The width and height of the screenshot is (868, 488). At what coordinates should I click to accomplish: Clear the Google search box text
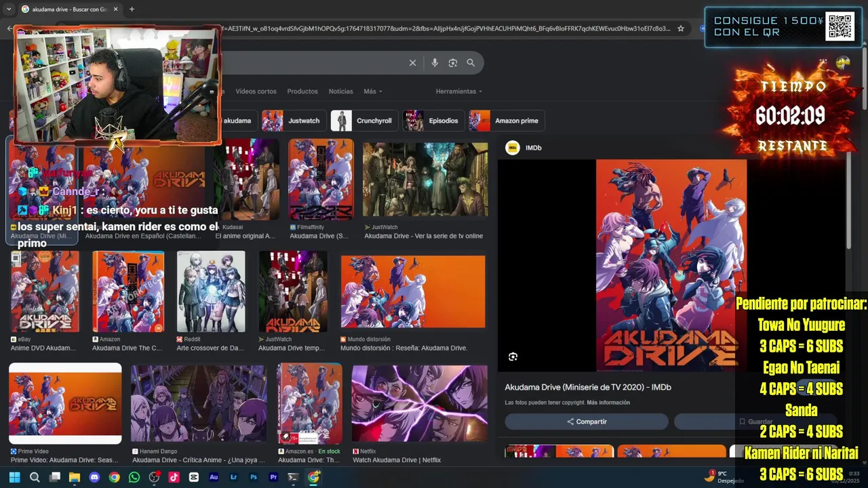click(x=412, y=62)
